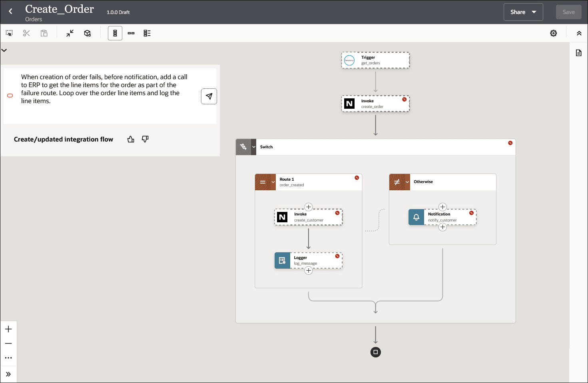Click the cube refresh icon in the toolbar
Image resolution: width=588 pixels, height=383 pixels.
point(87,33)
